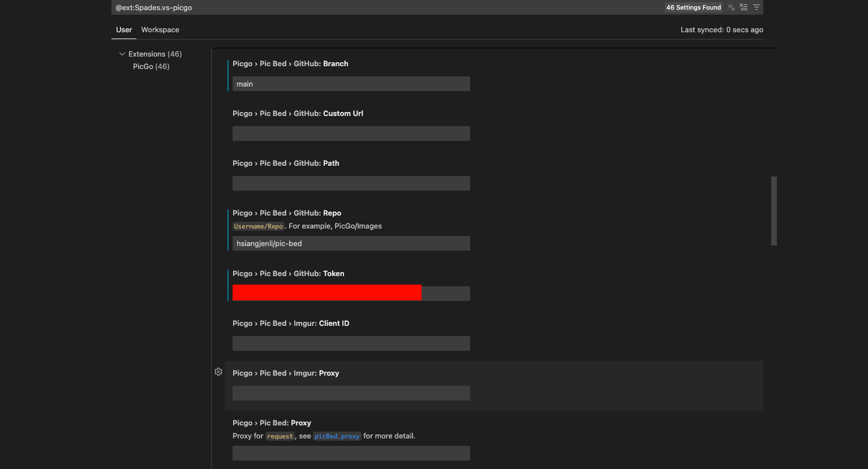The image size is (868, 469).
Task: Switch to the Workspace settings tab
Action: click(x=160, y=29)
